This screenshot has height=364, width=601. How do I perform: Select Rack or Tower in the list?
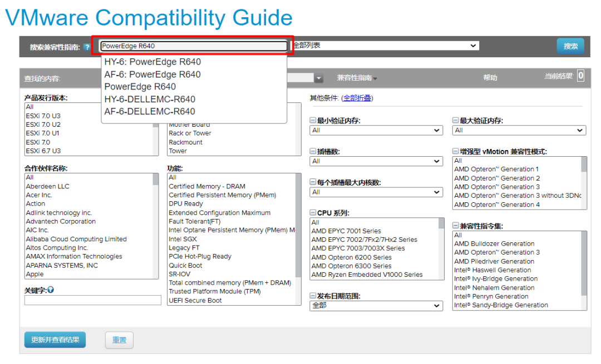190,133
